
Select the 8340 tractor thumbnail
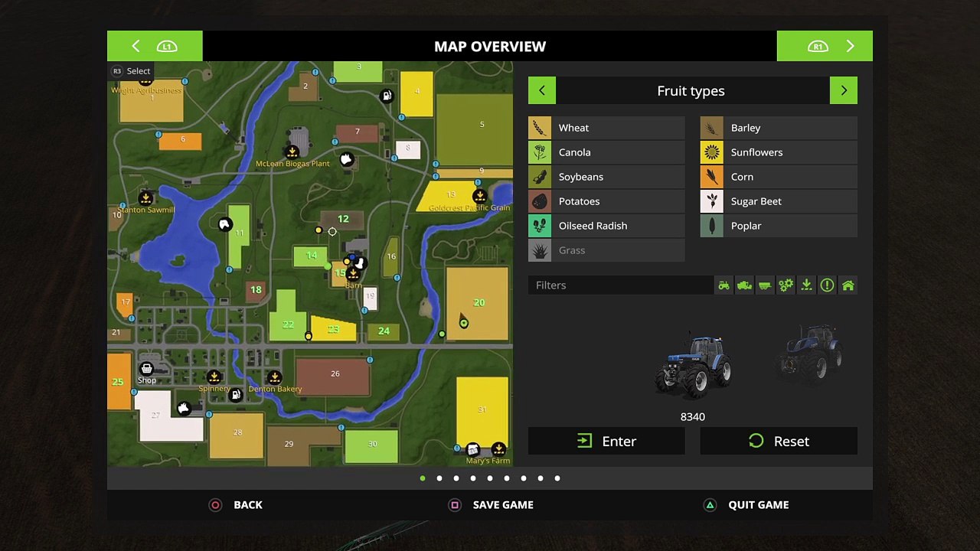(693, 366)
